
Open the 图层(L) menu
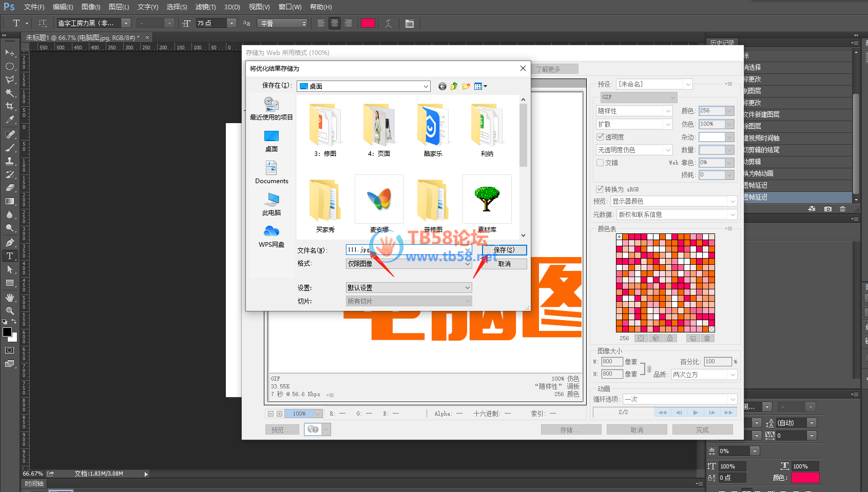119,7
